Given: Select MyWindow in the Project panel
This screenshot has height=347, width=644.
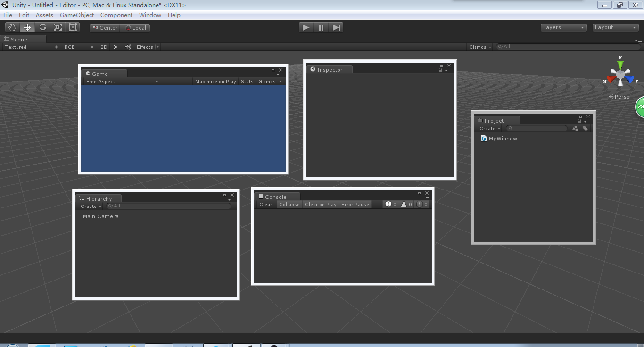Looking at the screenshot, I should coord(503,138).
